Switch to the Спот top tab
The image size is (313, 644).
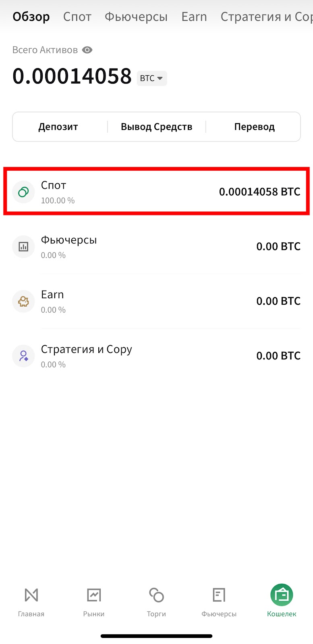click(77, 17)
